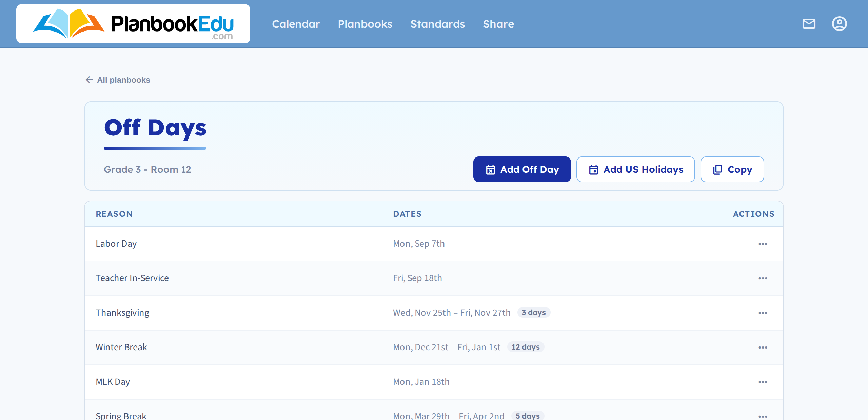Click the calendar icon in Add US Holidays

(x=594, y=169)
